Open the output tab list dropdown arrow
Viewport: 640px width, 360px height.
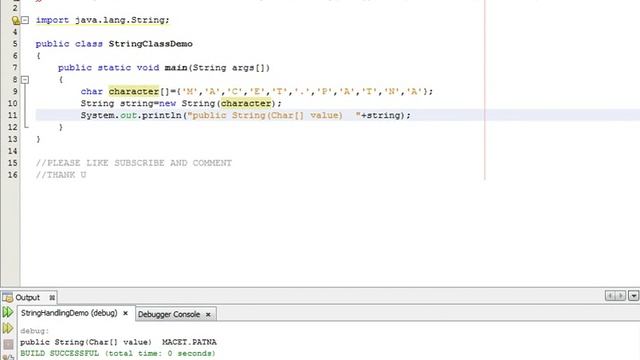(633, 296)
